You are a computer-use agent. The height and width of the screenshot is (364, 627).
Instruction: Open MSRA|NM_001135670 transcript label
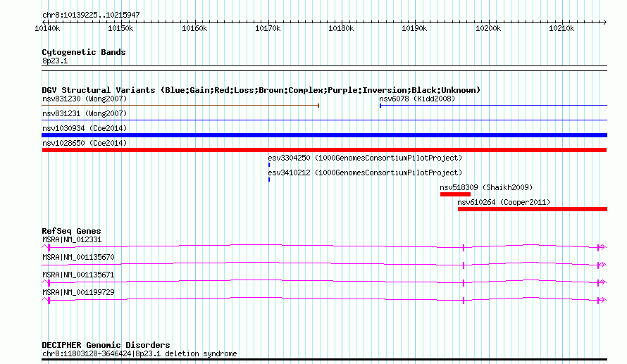point(78,257)
